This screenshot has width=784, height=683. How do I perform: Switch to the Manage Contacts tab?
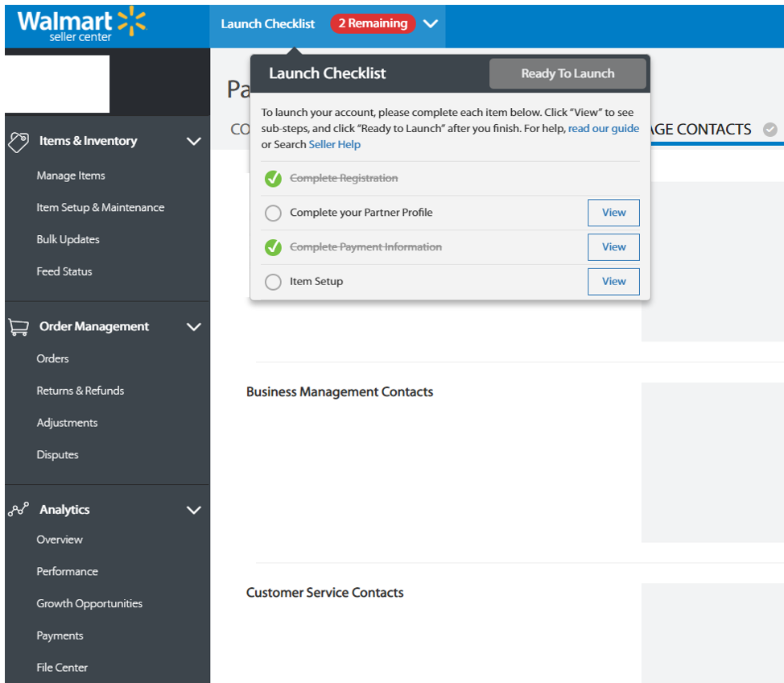[700, 130]
